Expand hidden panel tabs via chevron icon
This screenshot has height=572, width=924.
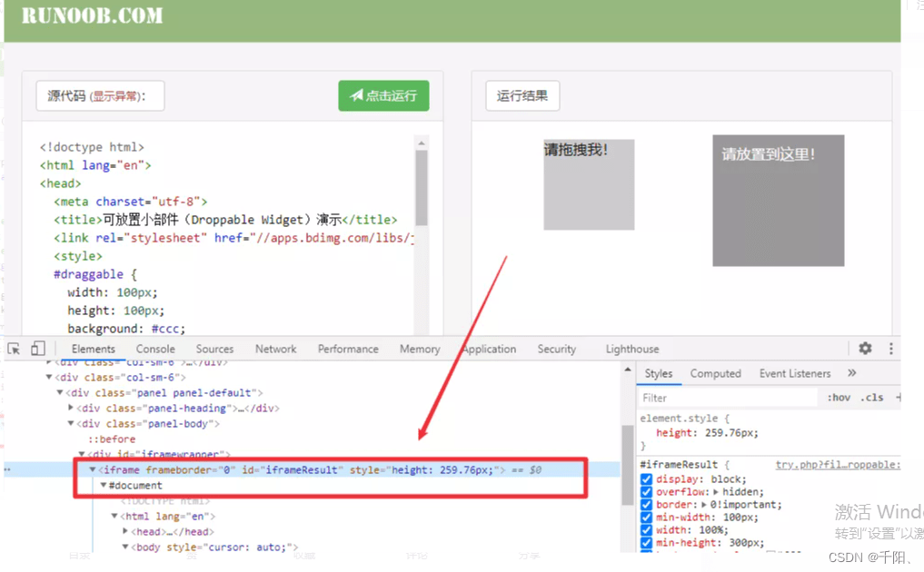(851, 372)
